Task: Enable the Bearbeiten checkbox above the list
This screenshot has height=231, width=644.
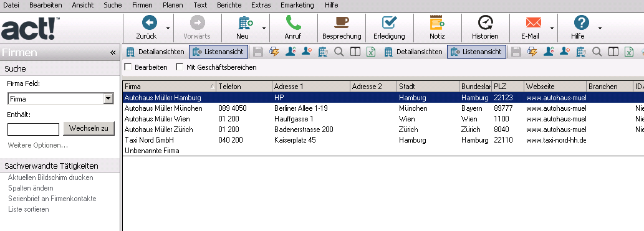Action: coord(128,67)
